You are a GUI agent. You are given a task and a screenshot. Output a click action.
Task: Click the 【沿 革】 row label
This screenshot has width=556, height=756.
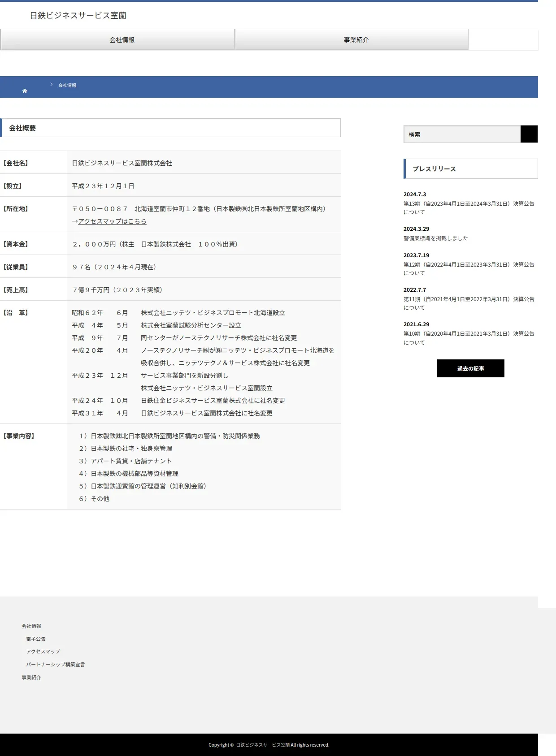[x=16, y=313]
